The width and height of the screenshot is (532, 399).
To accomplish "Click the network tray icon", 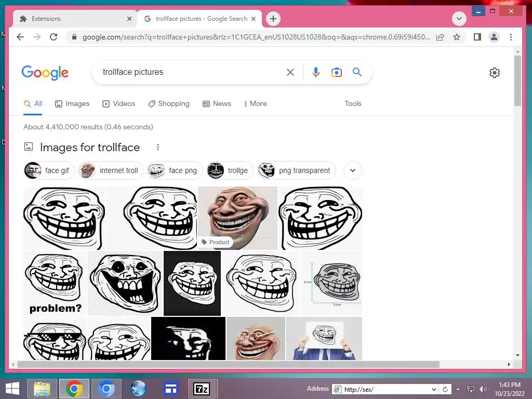I will [x=470, y=389].
